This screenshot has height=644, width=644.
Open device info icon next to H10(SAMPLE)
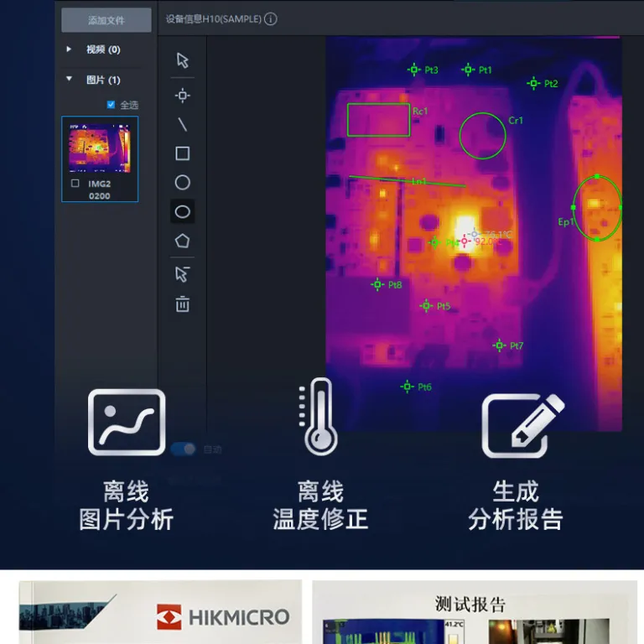tap(270, 19)
